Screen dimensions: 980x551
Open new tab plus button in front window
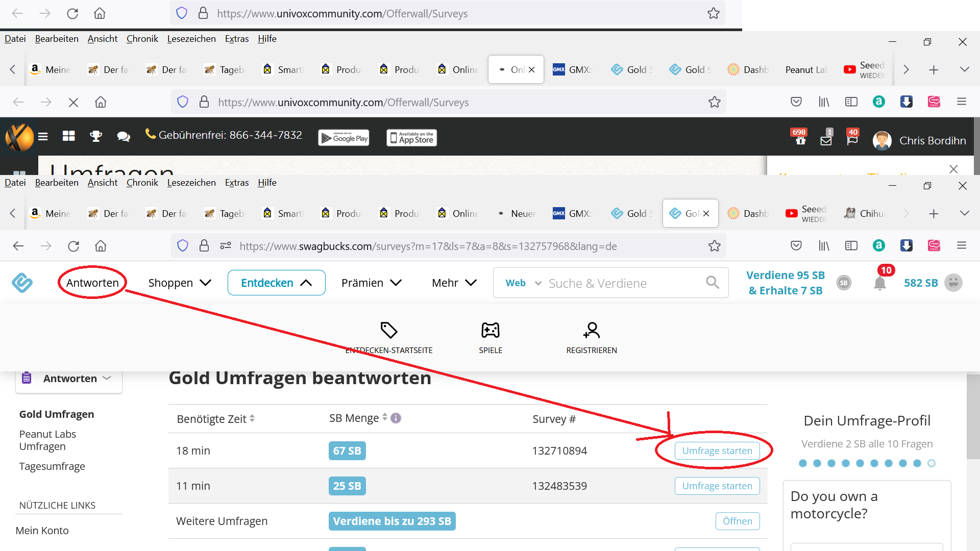[x=934, y=213]
